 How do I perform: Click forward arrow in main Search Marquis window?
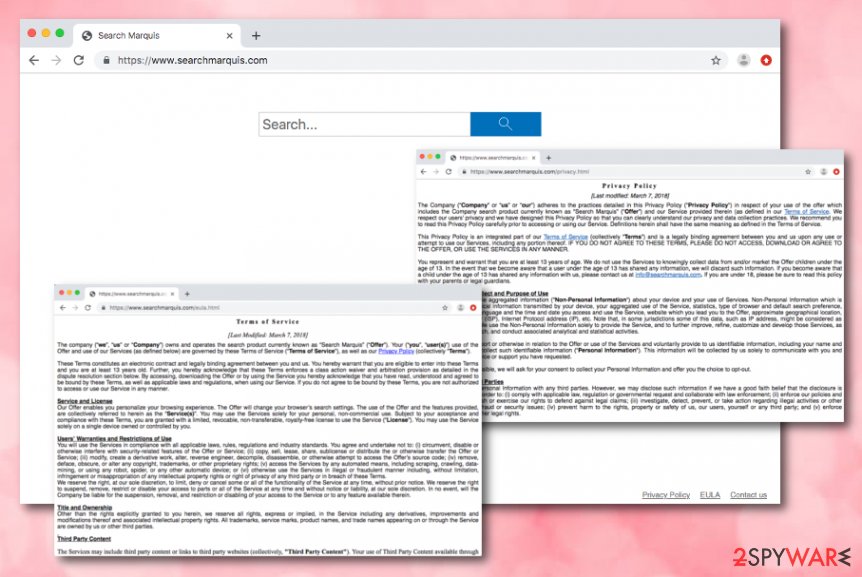pyautogui.click(x=56, y=60)
